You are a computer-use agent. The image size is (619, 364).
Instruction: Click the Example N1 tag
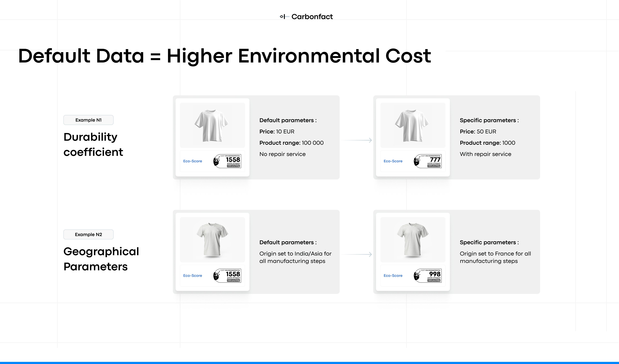click(x=88, y=120)
